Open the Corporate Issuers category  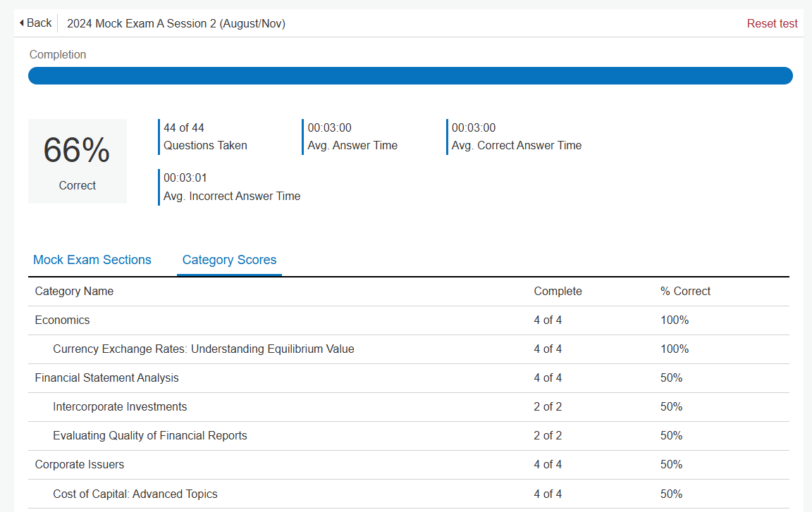409,464
